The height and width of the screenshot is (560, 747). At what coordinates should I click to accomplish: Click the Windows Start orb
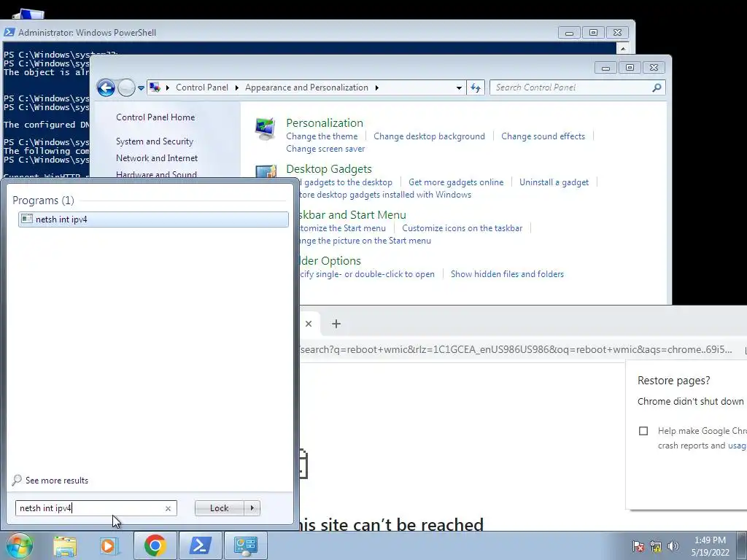tap(19, 545)
